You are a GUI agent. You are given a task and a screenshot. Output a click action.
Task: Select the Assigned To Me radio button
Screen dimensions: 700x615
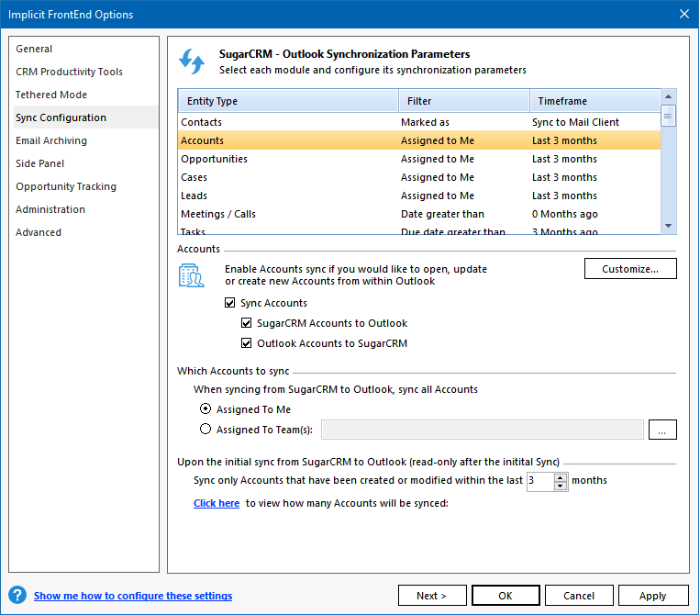tap(206, 409)
